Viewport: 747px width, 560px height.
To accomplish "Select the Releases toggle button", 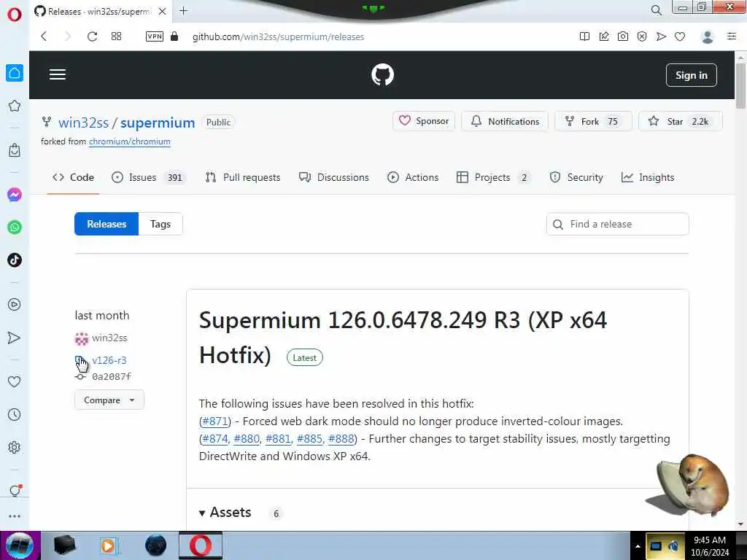I will coord(107,224).
